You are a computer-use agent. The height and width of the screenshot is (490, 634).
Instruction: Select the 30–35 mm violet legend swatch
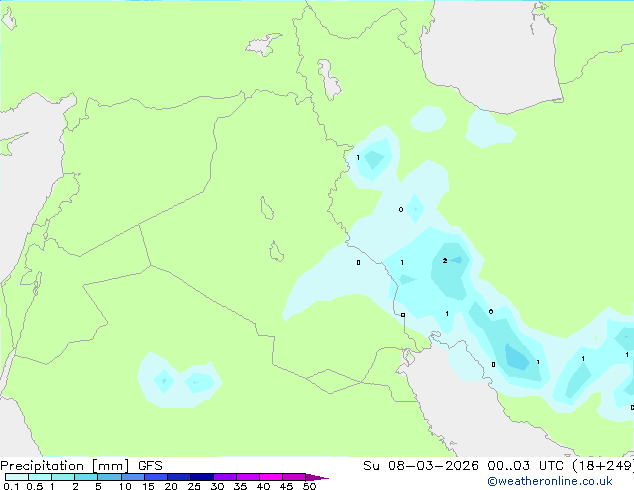click(225, 477)
